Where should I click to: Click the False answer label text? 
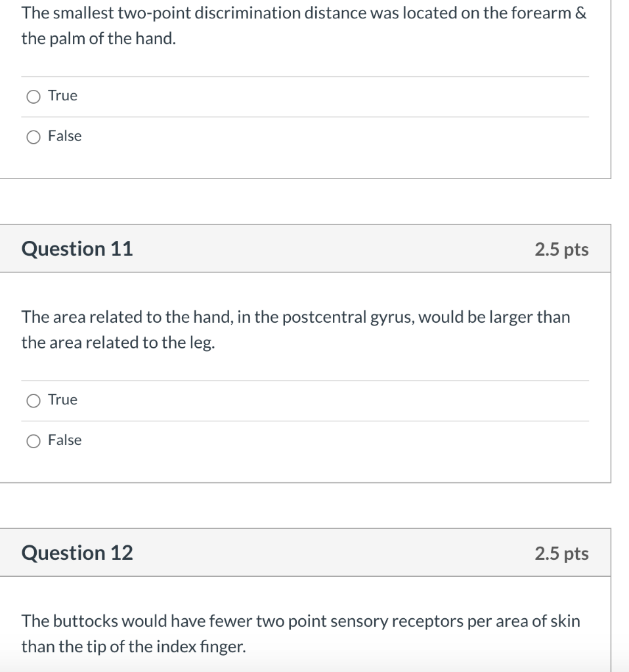tap(64, 136)
